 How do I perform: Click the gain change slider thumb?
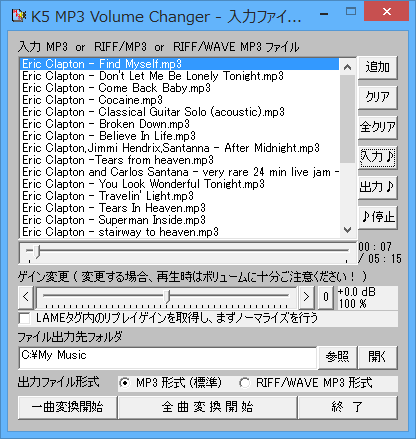168,296
